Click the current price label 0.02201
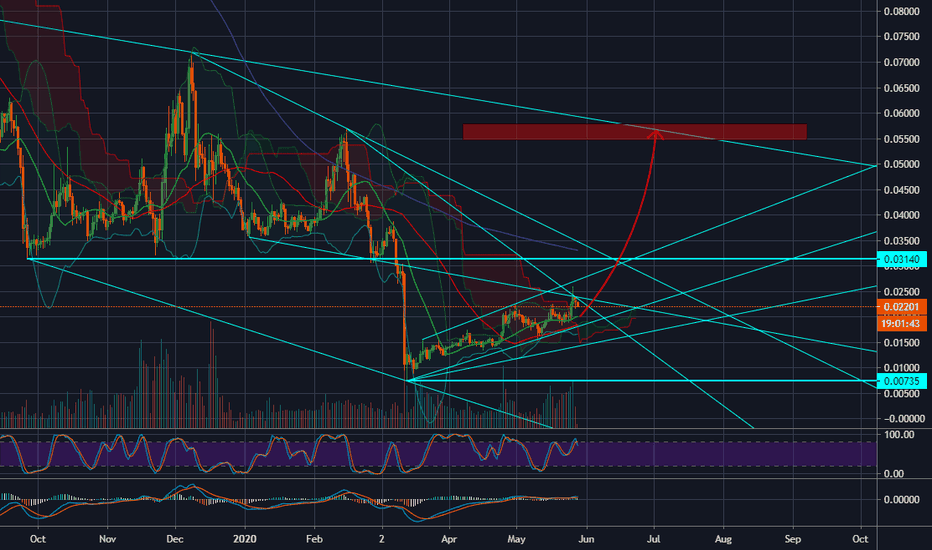The width and height of the screenshot is (932, 550). tap(902, 307)
